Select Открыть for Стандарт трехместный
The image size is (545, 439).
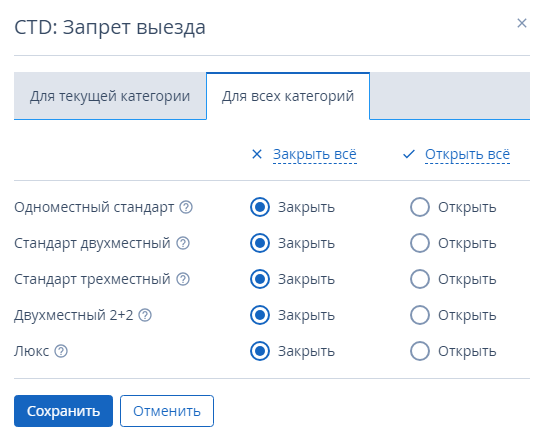click(420, 279)
